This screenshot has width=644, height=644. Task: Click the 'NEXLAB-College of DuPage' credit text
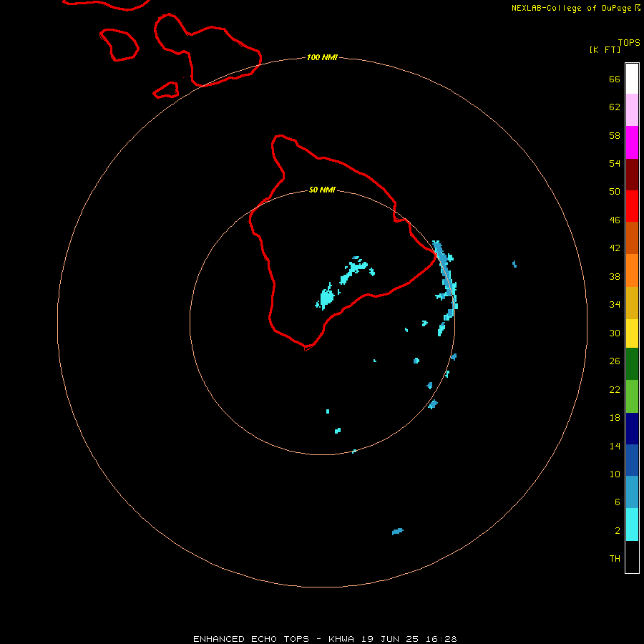click(573, 8)
